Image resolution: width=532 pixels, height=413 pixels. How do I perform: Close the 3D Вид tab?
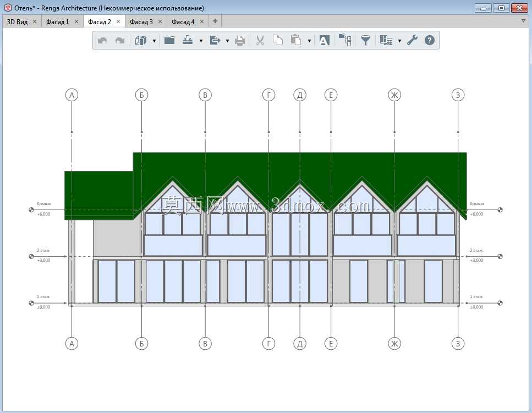click(35, 21)
